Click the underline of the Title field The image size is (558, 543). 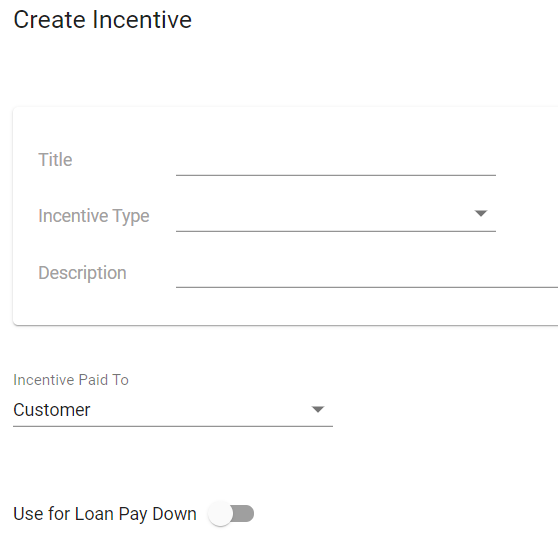(336, 175)
